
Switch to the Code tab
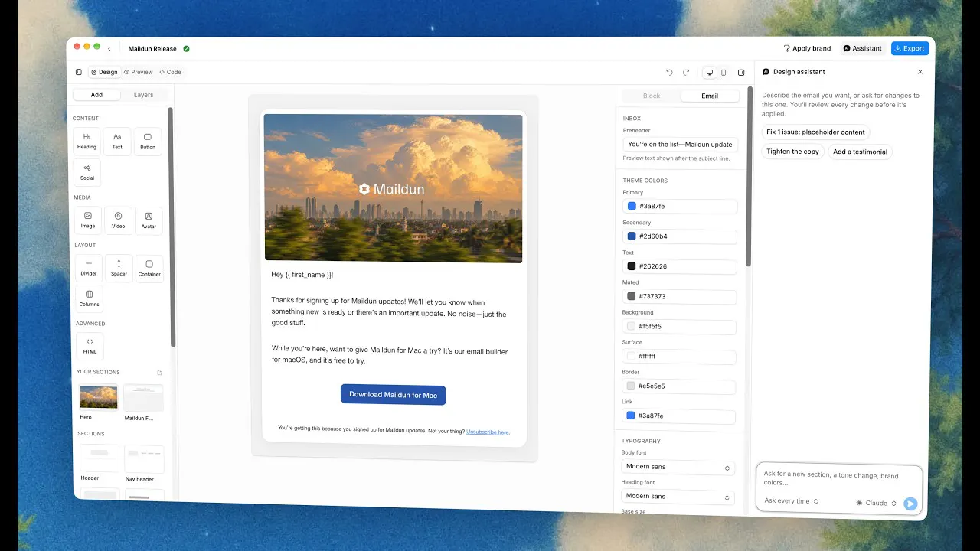point(170,72)
